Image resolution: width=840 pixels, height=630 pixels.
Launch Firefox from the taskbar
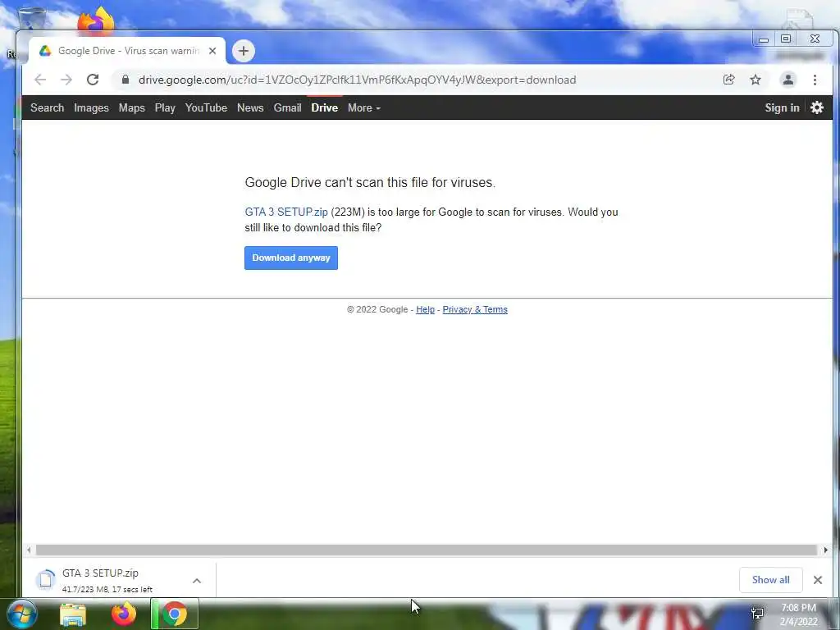click(124, 614)
